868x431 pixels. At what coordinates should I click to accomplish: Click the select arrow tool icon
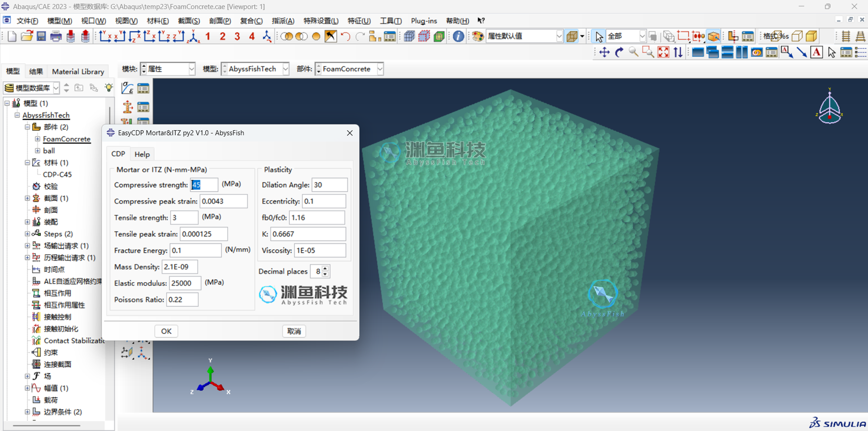599,36
